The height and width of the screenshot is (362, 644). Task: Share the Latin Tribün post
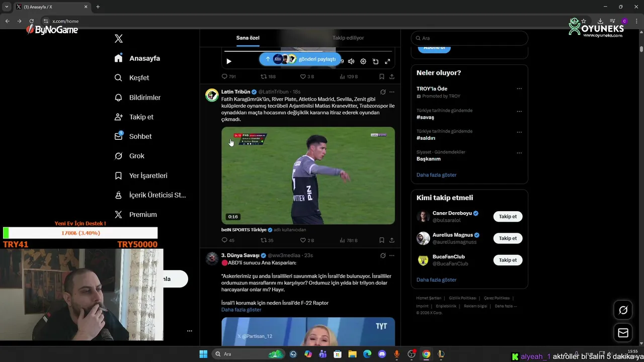click(x=392, y=240)
